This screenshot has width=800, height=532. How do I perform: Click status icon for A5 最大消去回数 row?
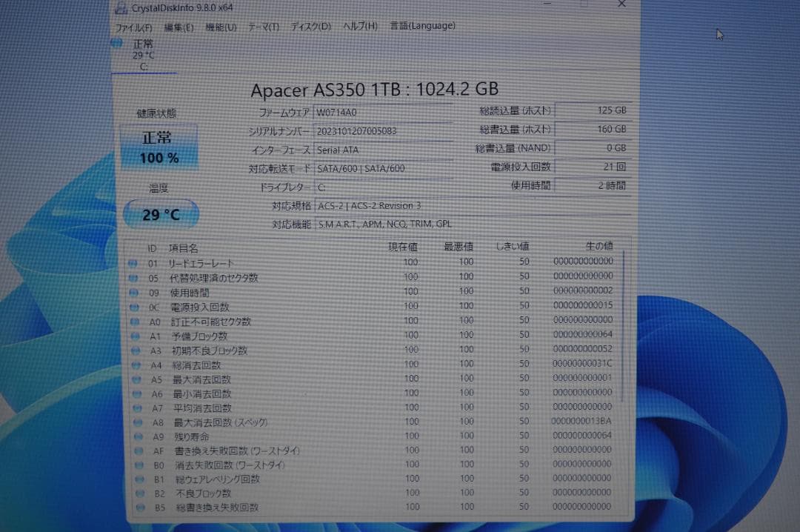click(x=137, y=380)
